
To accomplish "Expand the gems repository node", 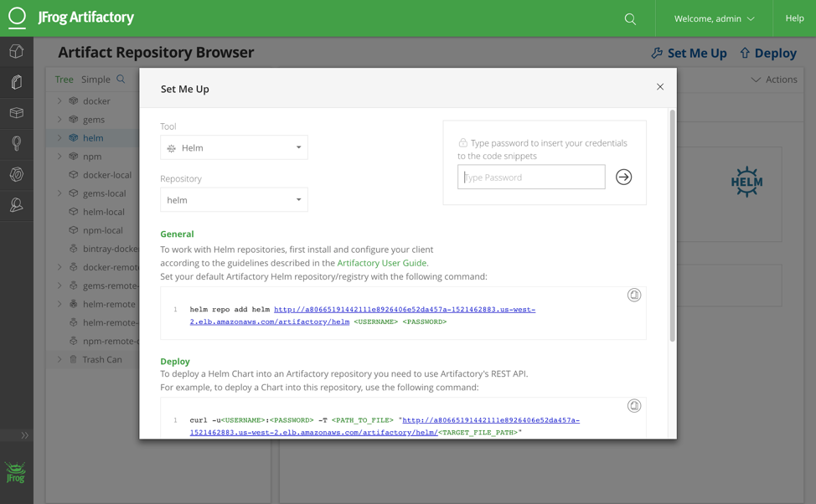I will pos(59,119).
